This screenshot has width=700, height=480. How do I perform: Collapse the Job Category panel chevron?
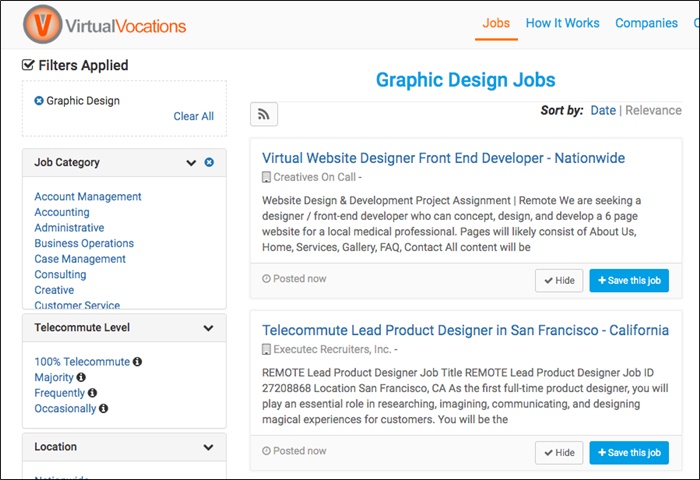click(x=190, y=162)
